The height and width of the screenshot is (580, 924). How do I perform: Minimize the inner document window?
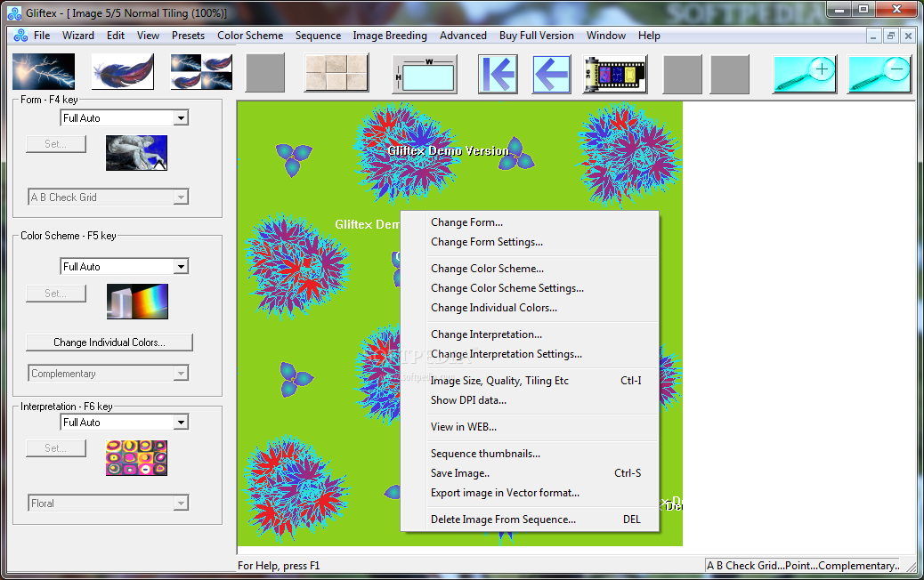click(873, 36)
